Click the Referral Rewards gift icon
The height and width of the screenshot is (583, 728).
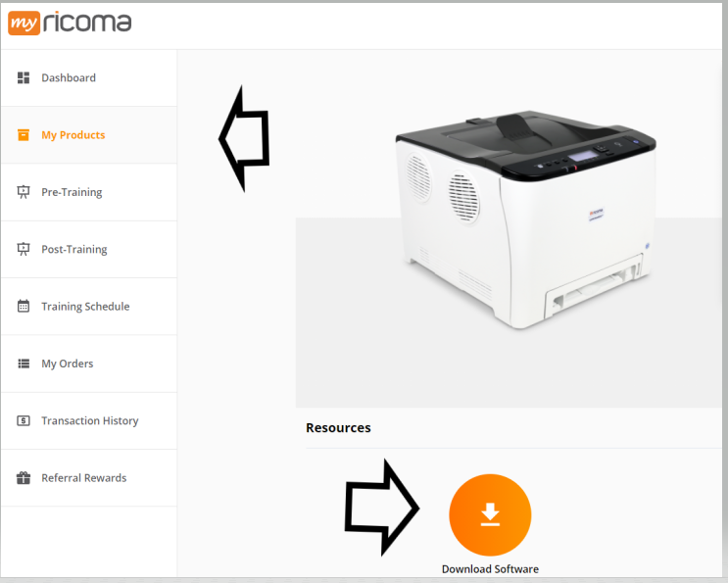tap(24, 477)
